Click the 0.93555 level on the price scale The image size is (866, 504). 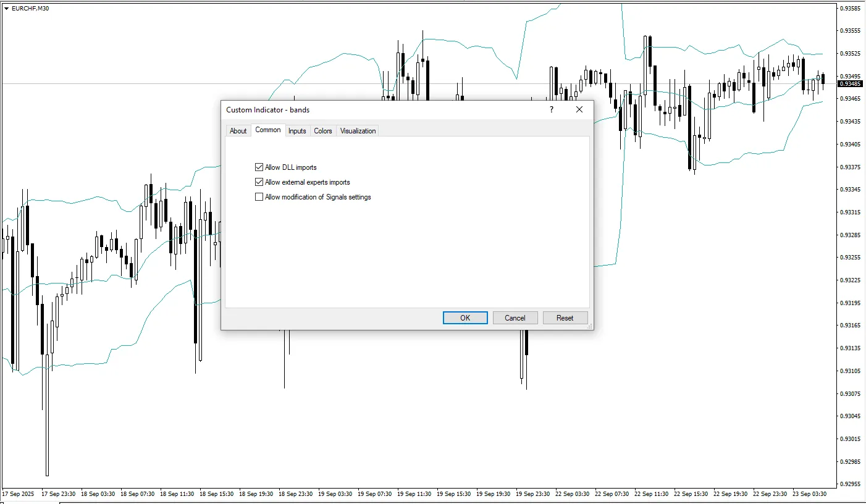pos(851,30)
